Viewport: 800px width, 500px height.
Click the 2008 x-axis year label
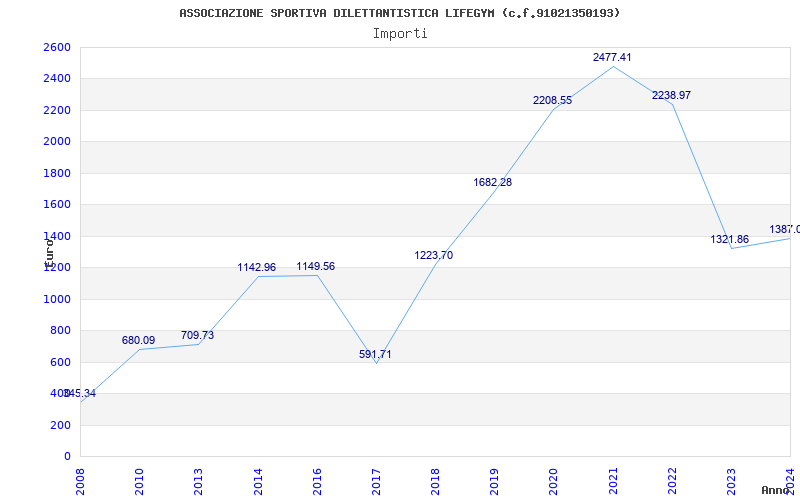coord(80,481)
